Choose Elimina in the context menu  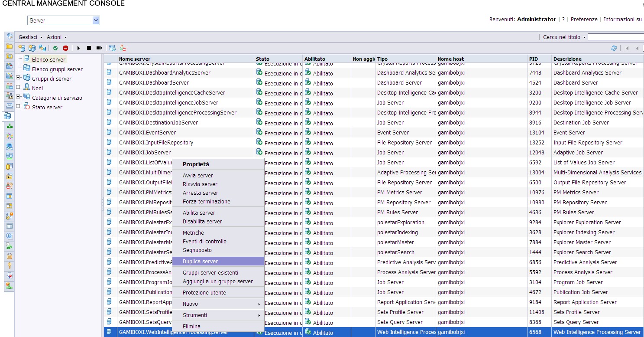pos(218,327)
